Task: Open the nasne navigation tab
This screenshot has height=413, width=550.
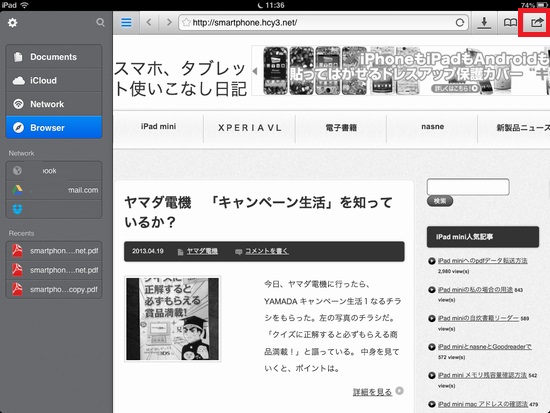Action: click(432, 127)
